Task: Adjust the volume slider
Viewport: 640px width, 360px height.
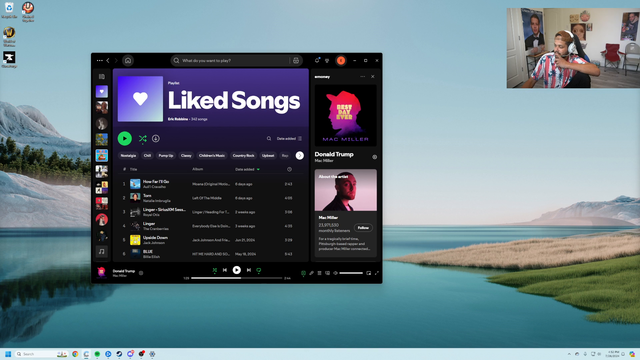Action: click(x=351, y=273)
